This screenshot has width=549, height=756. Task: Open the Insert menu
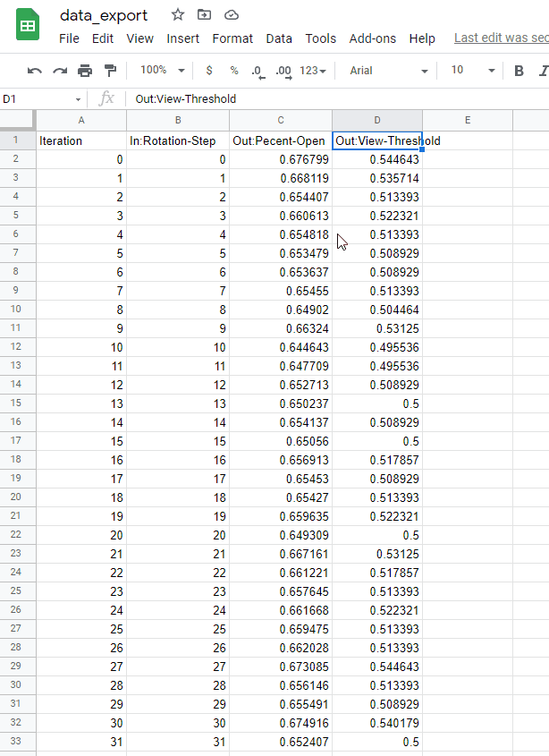tap(182, 38)
